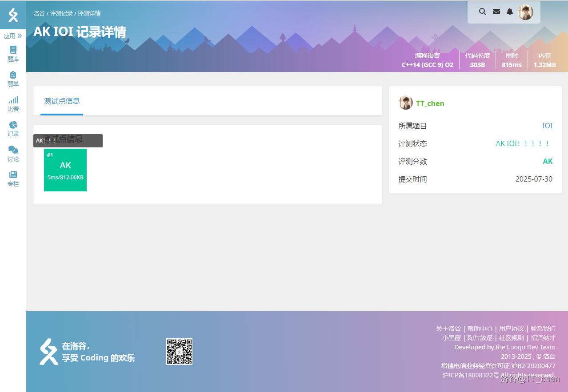Click the user avatar in the top bar

click(526, 12)
